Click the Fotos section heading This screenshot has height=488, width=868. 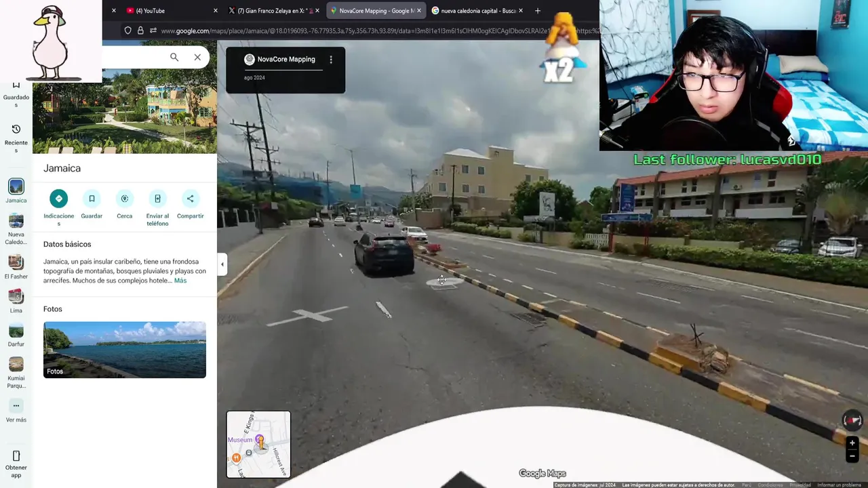click(53, 309)
